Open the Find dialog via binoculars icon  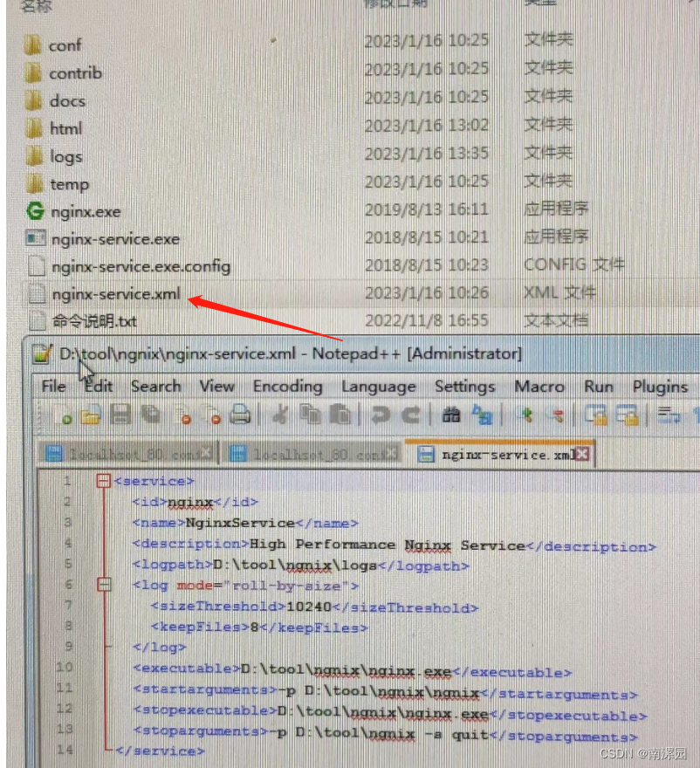pos(451,417)
